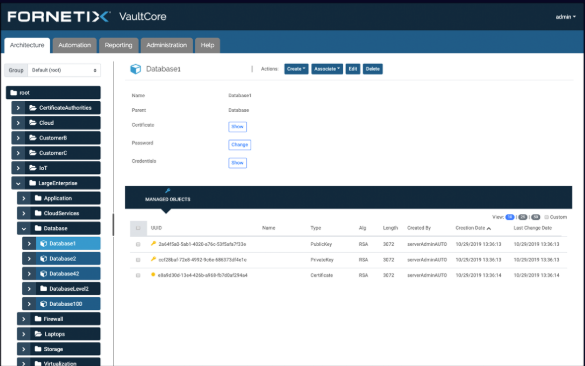
Task: Click the Delete button
Action: click(373, 69)
